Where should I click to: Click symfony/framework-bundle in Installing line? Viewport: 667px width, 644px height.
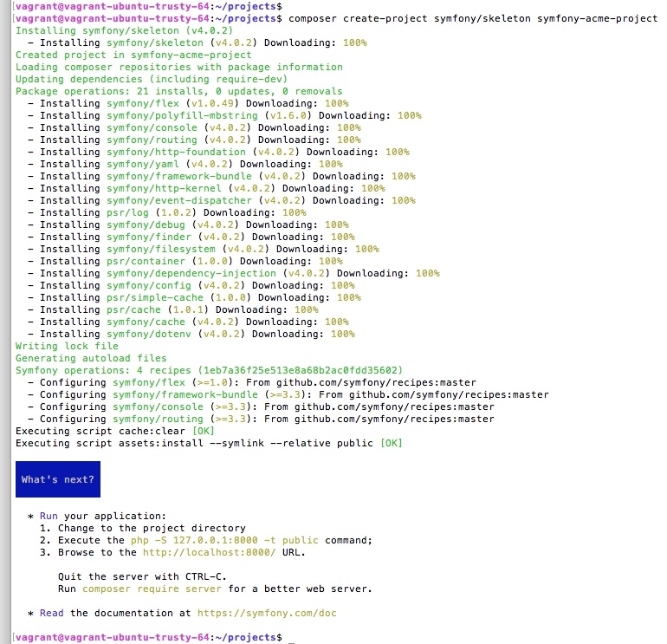179,176
